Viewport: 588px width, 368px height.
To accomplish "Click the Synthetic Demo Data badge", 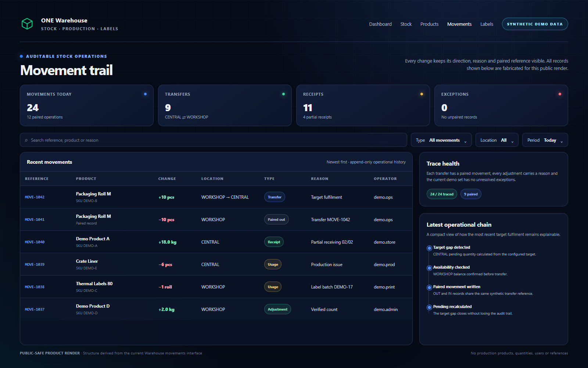I will click(535, 24).
